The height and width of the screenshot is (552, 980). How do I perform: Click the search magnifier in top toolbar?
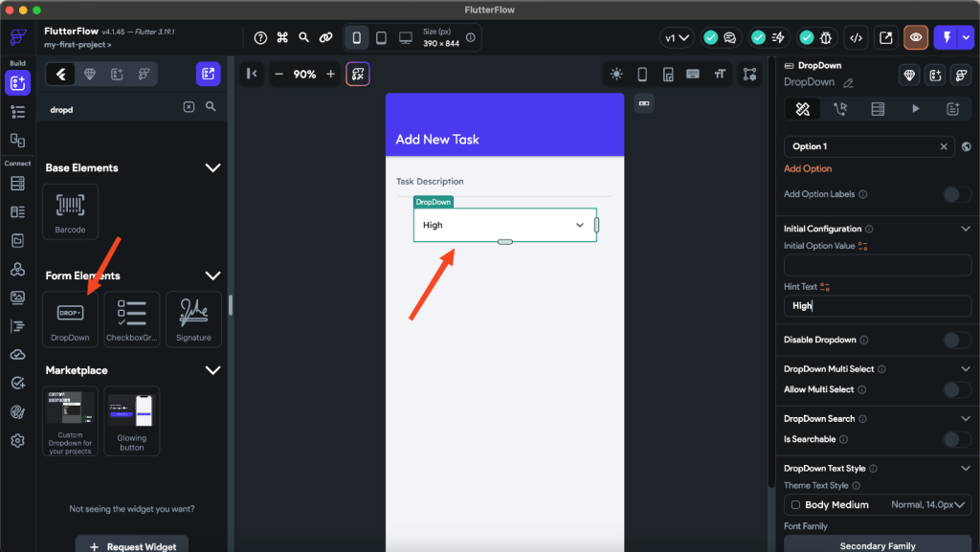click(303, 38)
